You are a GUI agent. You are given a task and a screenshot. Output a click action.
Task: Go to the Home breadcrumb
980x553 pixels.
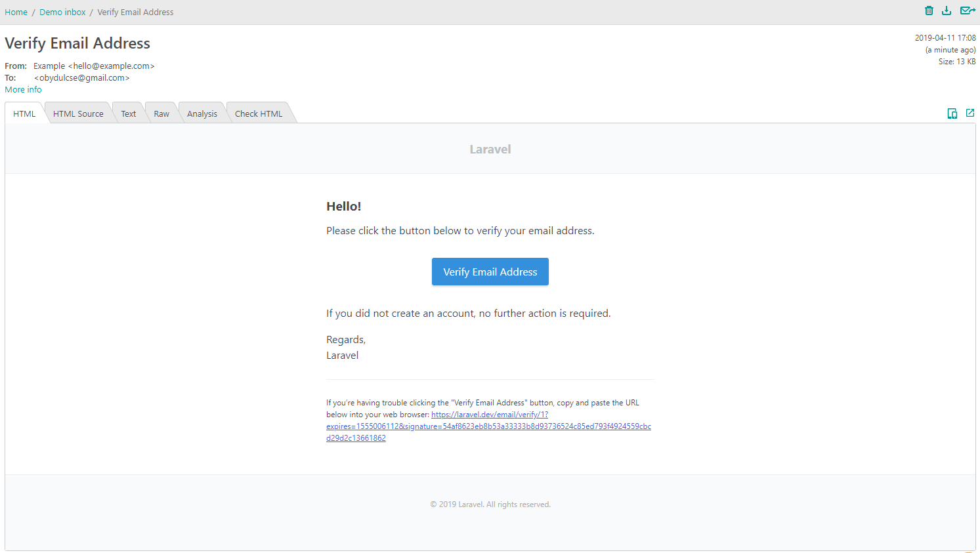[16, 12]
